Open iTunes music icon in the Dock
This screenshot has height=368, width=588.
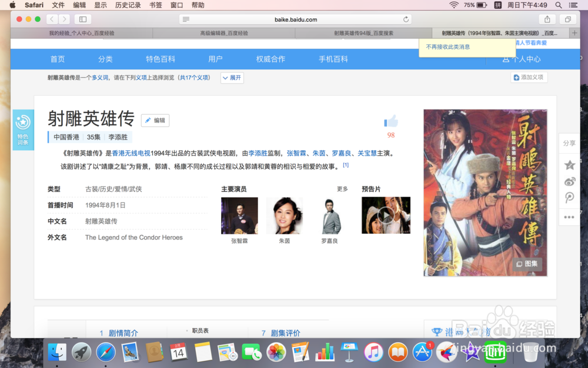point(373,352)
